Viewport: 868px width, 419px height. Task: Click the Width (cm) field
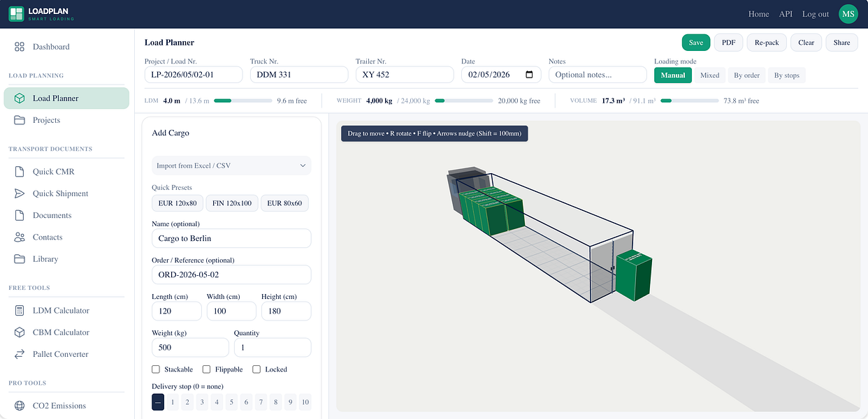point(231,311)
